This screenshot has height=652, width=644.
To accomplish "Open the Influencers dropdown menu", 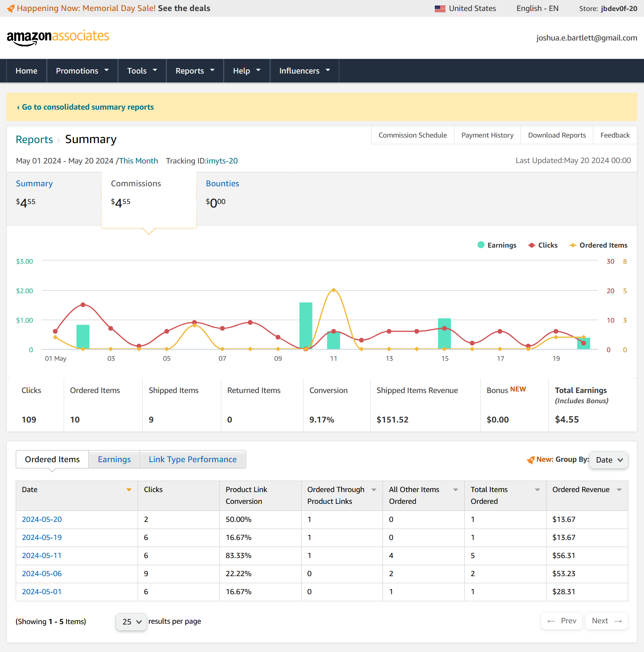I will tap(305, 71).
